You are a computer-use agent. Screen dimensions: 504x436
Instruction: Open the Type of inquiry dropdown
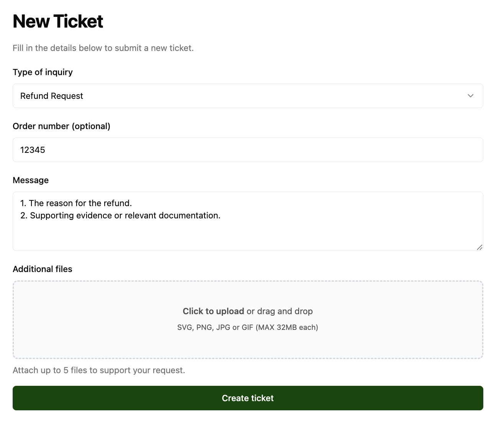(248, 96)
